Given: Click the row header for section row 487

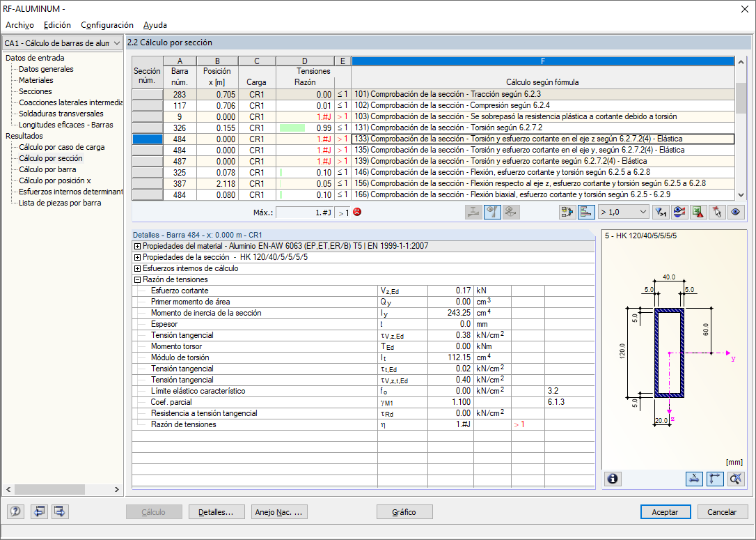Looking at the screenshot, I should [148, 161].
